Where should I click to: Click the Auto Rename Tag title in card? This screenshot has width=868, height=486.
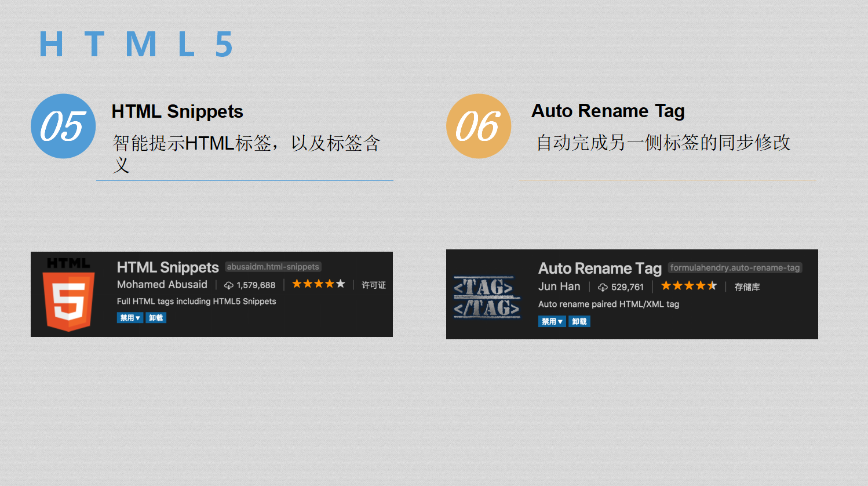(x=600, y=269)
